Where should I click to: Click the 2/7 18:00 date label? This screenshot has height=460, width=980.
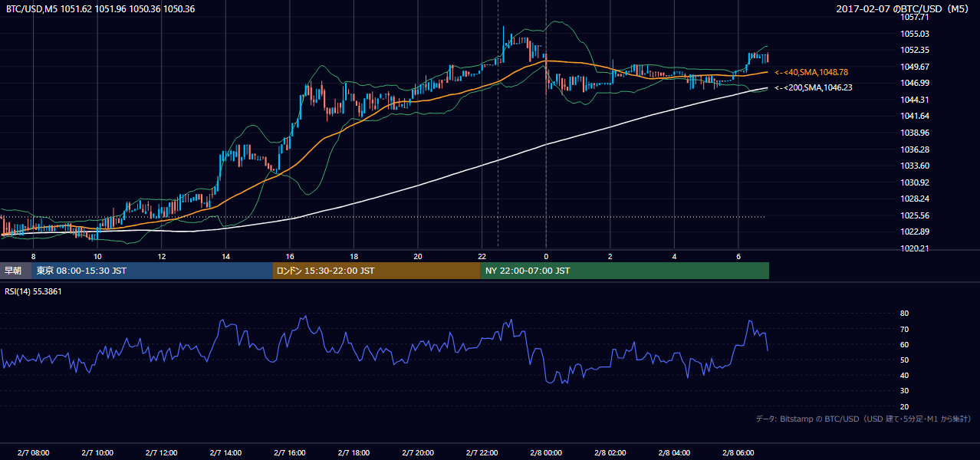click(x=354, y=452)
